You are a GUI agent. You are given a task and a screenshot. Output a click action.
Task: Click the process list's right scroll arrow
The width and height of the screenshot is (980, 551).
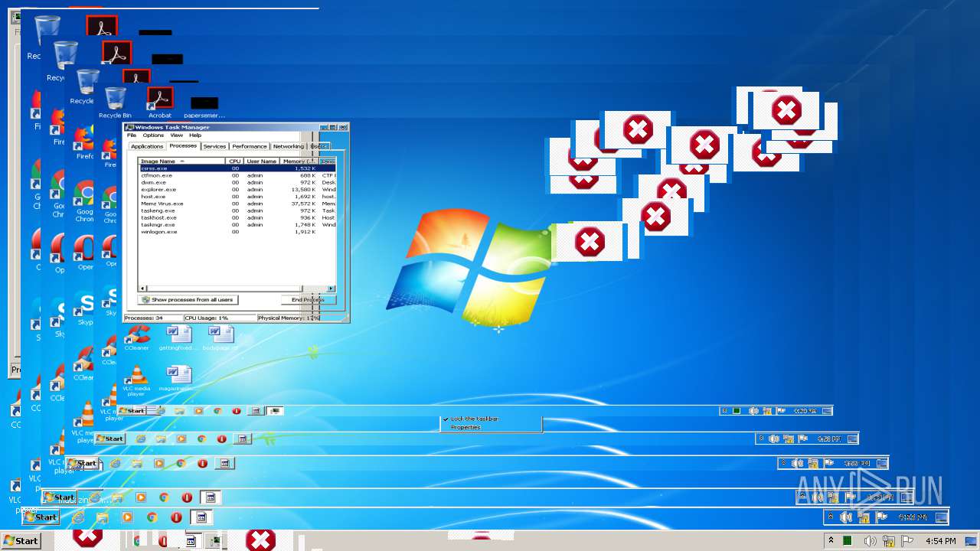pyautogui.click(x=332, y=289)
